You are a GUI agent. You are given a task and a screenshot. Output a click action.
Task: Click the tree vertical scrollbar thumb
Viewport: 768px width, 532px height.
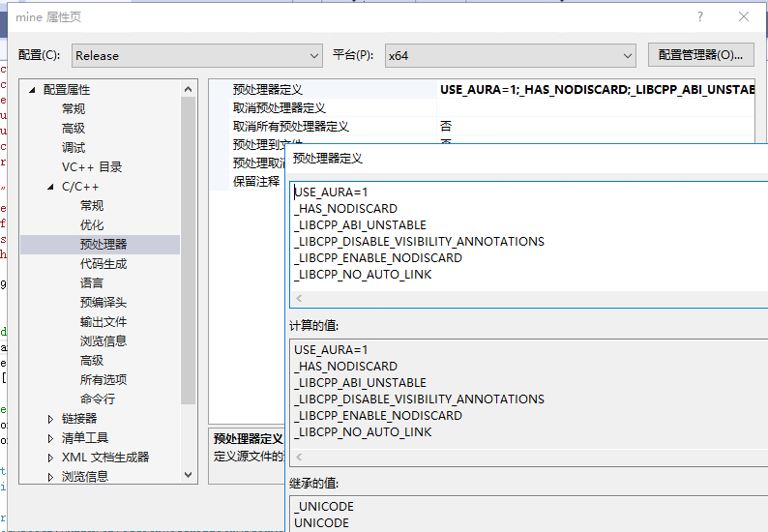[188, 251]
